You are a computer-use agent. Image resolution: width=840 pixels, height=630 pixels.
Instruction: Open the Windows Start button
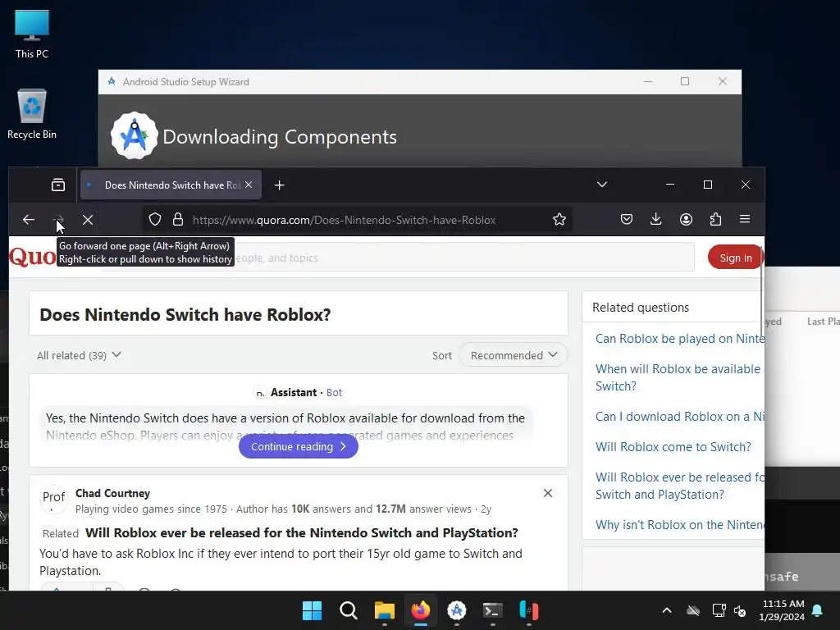coord(312,610)
